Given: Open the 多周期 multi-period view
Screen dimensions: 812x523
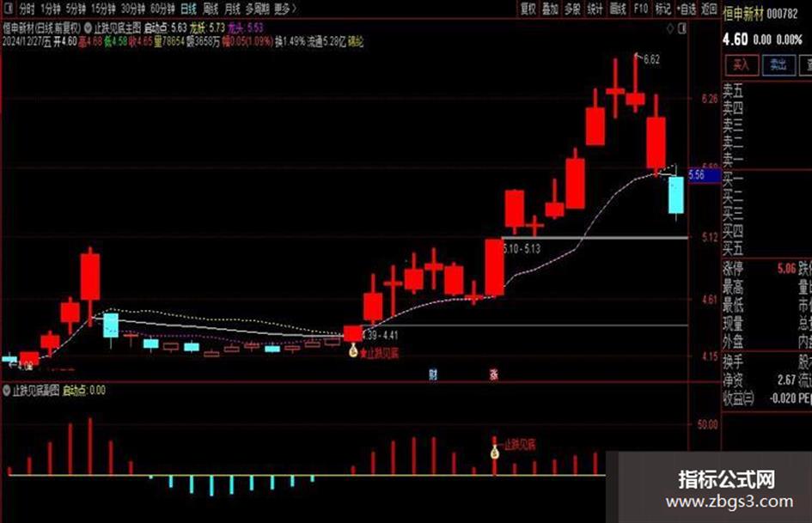Looking at the screenshot, I should (258, 9).
